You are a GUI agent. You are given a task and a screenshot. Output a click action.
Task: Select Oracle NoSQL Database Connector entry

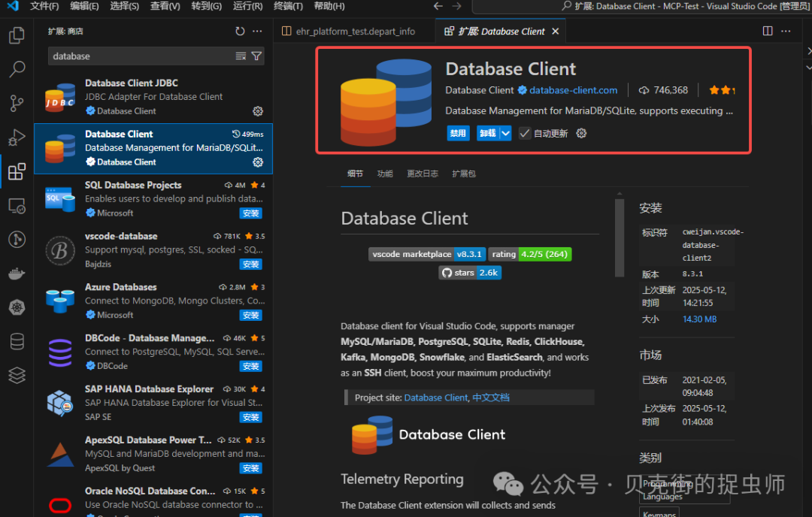coord(153,499)
